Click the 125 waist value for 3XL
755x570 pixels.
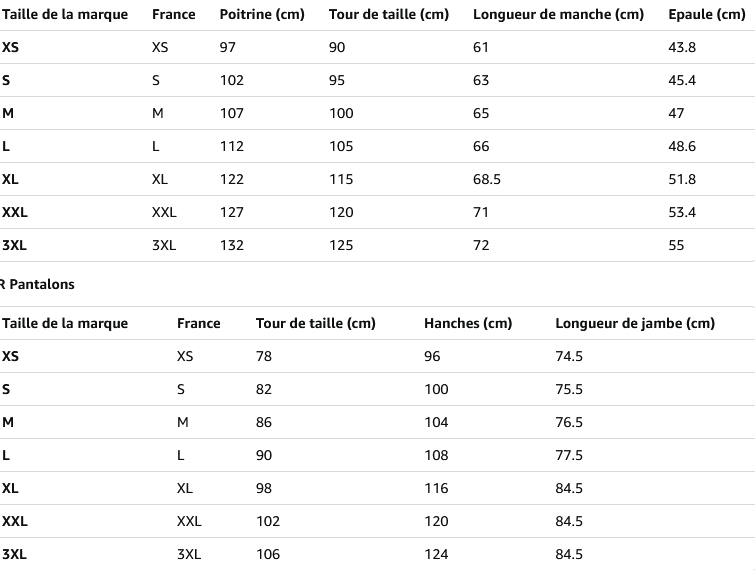click(341, 245)
